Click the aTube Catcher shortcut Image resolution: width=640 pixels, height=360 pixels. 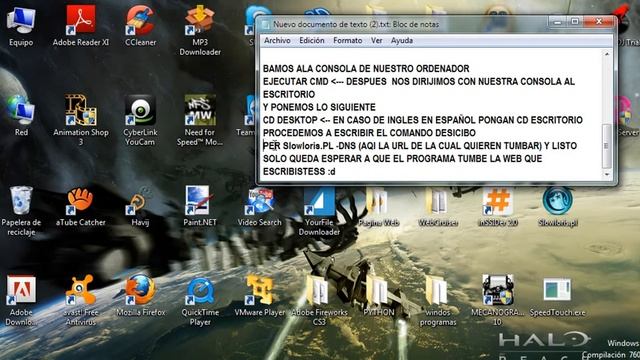(x=81, y=206)
